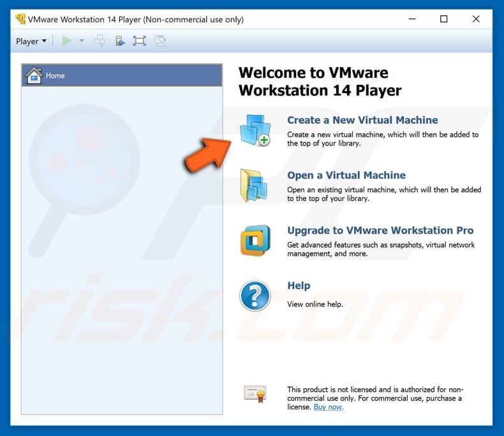
Task: Enter full screen mode toolbar icon
Action: click(140, 41)
